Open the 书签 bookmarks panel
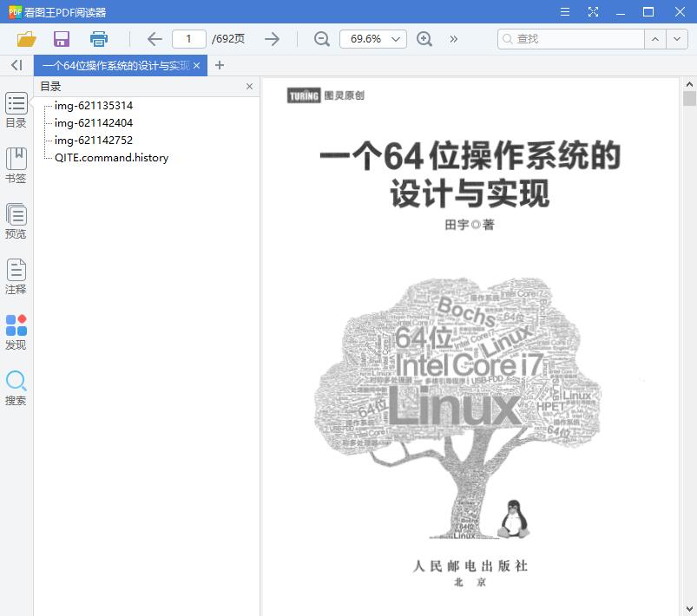Screen dimensions: 697x616 tap(16, 166)
